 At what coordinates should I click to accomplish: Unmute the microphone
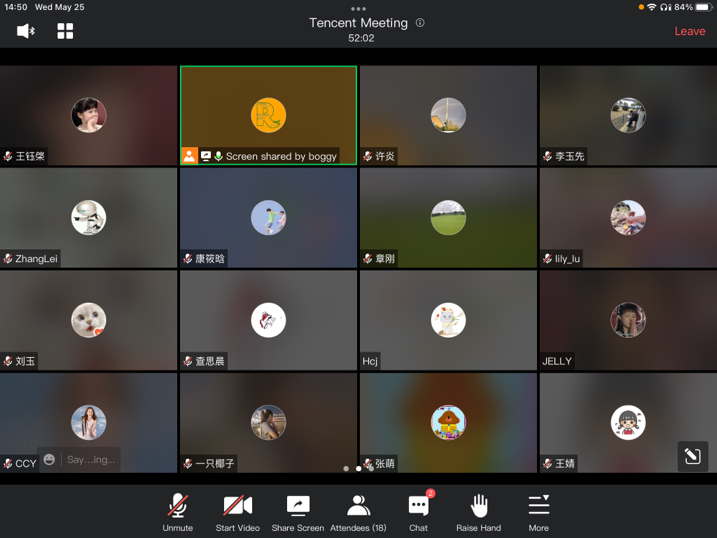[x=178, y=512]
